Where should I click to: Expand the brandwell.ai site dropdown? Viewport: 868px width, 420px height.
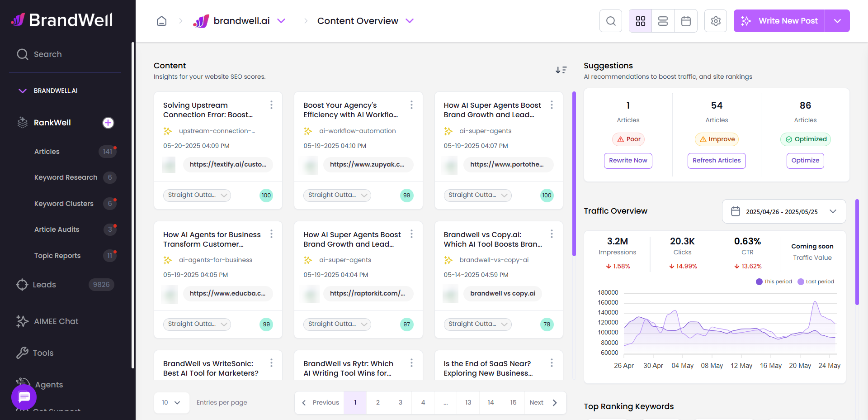(x=281, y=21)
